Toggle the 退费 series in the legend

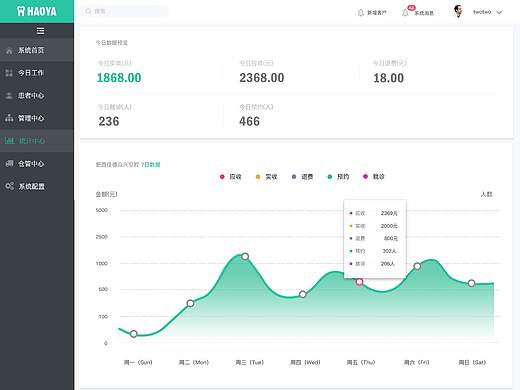pos(302,177)
